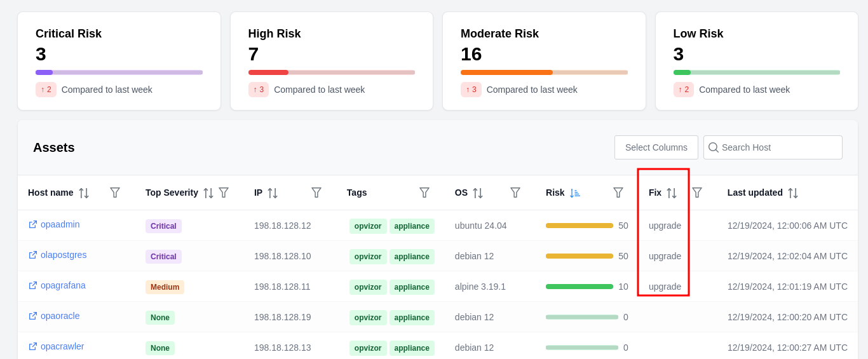This screenshot has width=868, height=359.
Task: Filter assets by Tags
Action: pos(424,193)
